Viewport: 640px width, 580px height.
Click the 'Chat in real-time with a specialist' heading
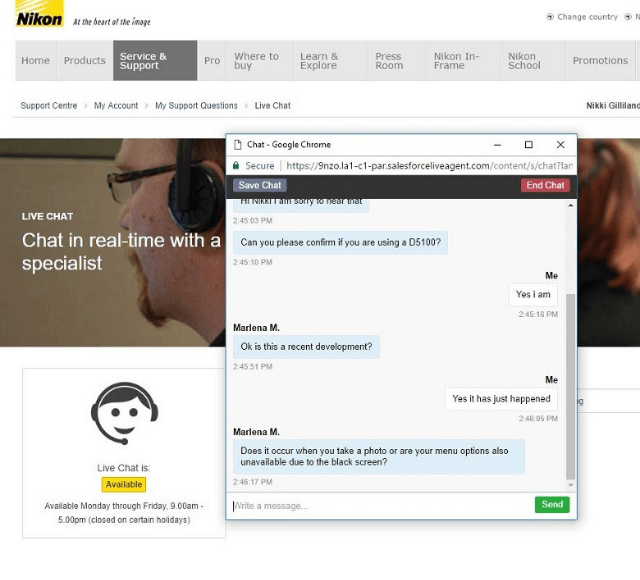pos(121,251)
